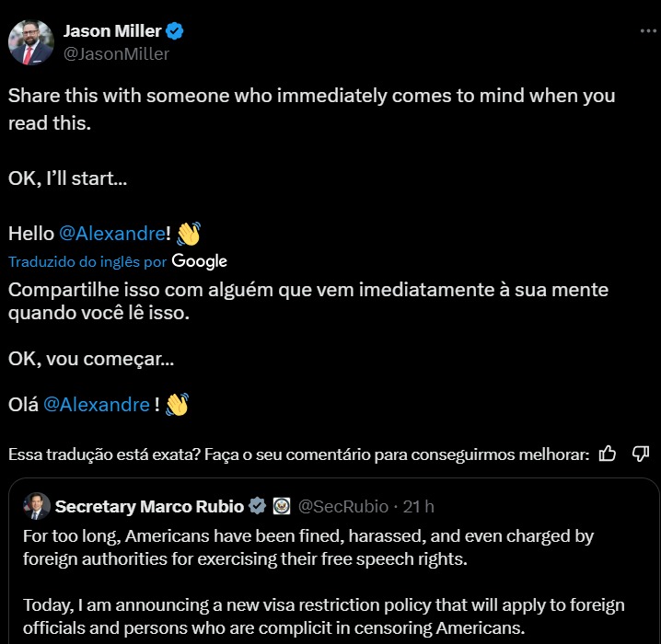Rate the translation with thumbs up
The width and height of the screenshot is (661, 644).
pyautogui.click(x=608, y=454)
